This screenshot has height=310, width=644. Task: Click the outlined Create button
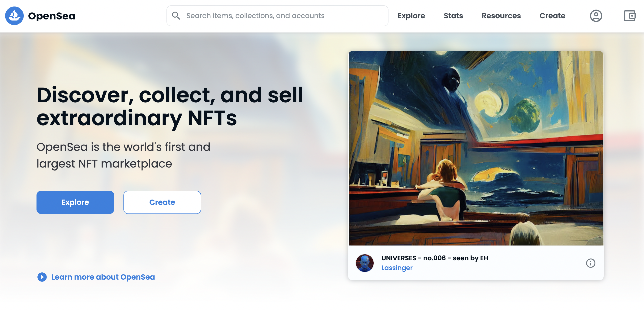coord(162,202)
